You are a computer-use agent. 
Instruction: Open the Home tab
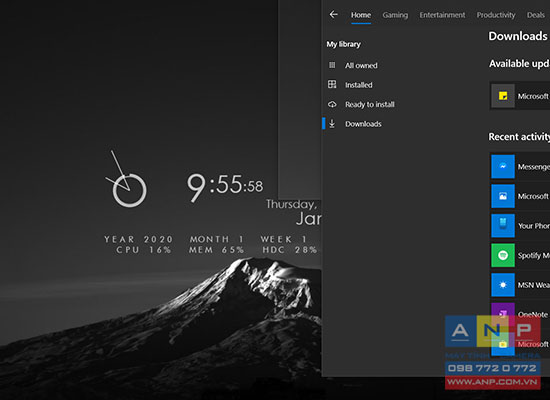pos(361,15)
